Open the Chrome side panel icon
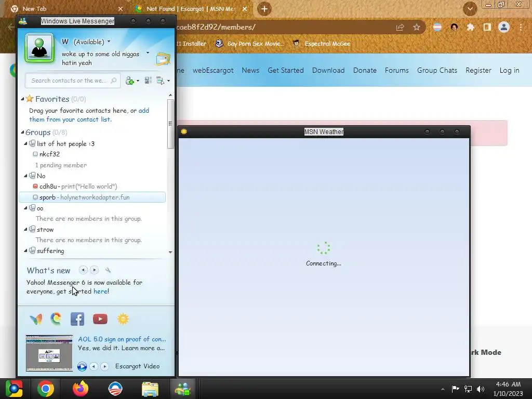 487,27
